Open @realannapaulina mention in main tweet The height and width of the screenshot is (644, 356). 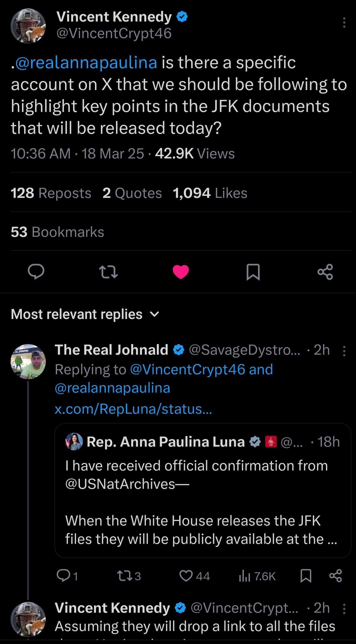click(x=86, y=63)
